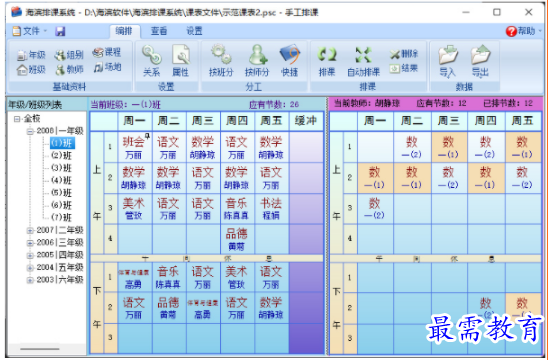This screenshot has height=360, width=550.
Task: Click the 属性 properties icon
Action: pyautogui.click(x=181, y=61)
